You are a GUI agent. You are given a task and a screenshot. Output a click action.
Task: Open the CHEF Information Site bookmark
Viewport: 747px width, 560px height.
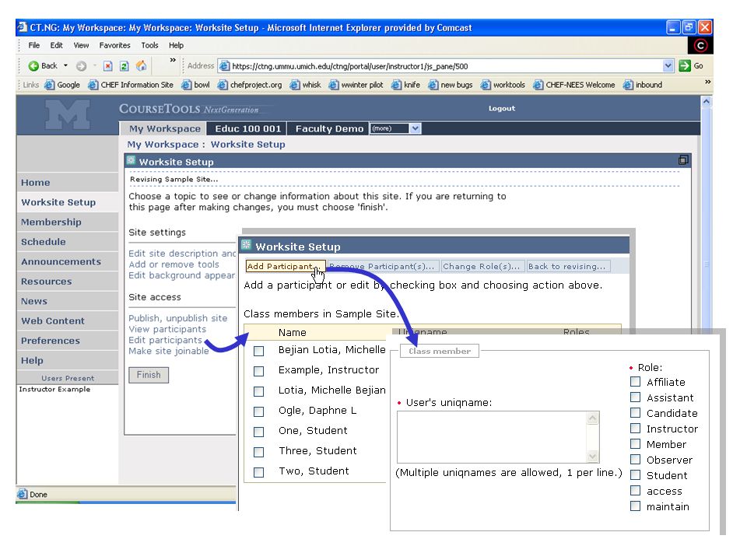[131, 85]
